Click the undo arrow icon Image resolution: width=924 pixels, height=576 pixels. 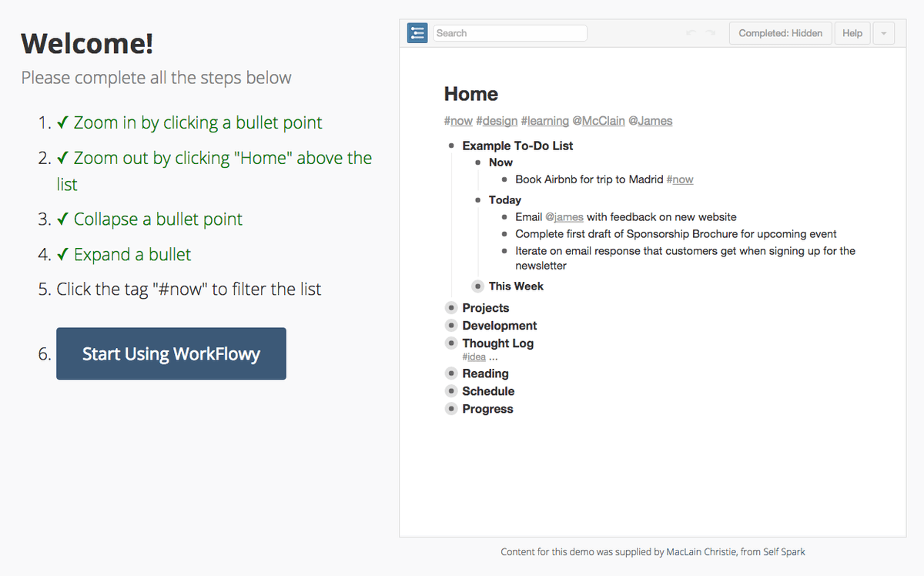click(x=691, y=33)
